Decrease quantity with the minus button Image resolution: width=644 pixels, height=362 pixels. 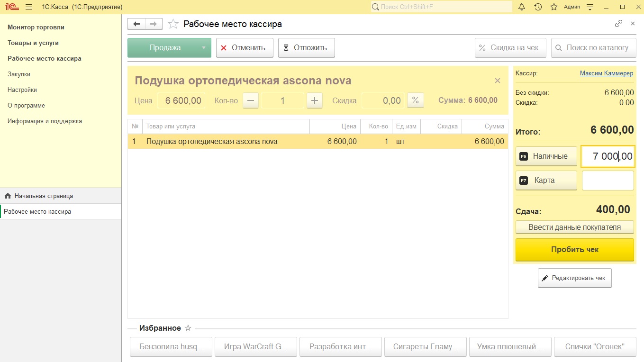[251, 100]
